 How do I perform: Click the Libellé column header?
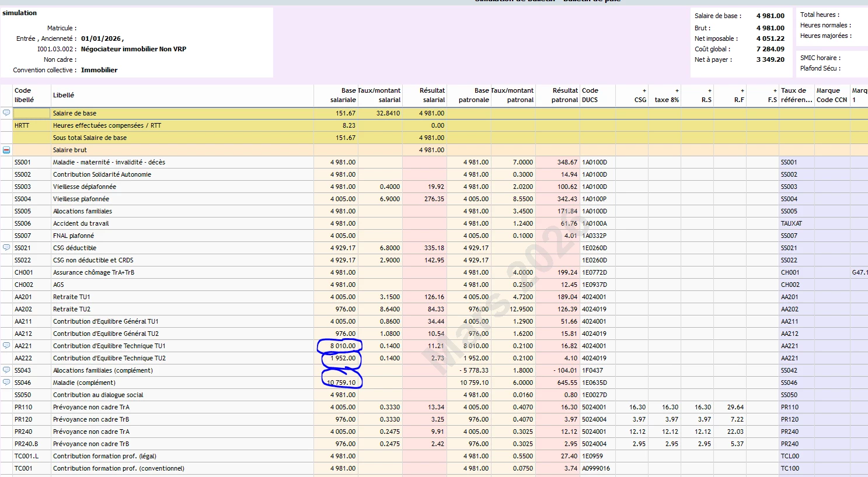point(64,95)
